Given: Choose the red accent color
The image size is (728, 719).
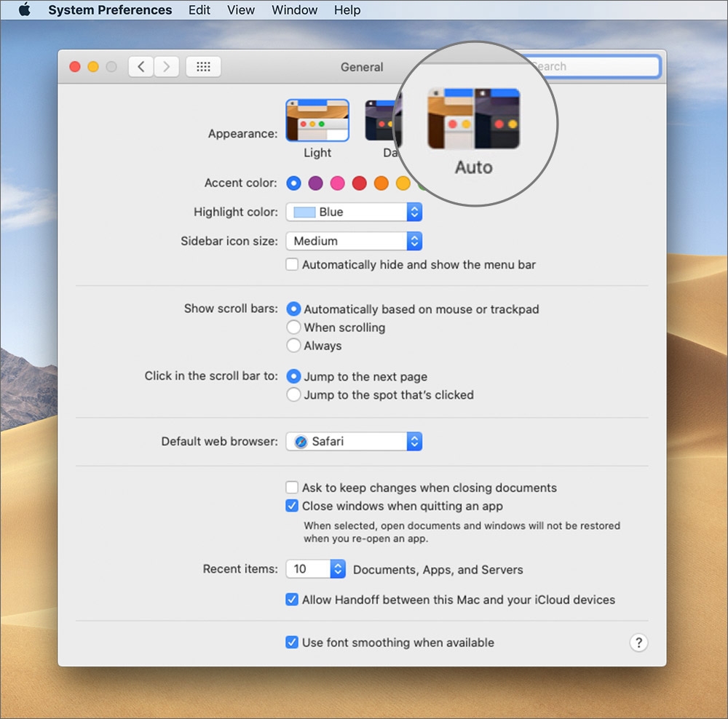Looking at the screenshot, I should [x=360, y=183].
